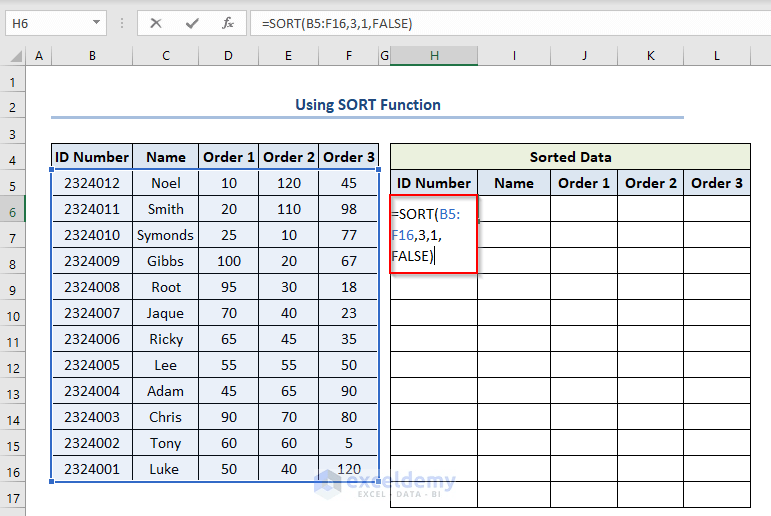Click the source table 'ID Number' header
771x516 pixels.
pos(92,157)
